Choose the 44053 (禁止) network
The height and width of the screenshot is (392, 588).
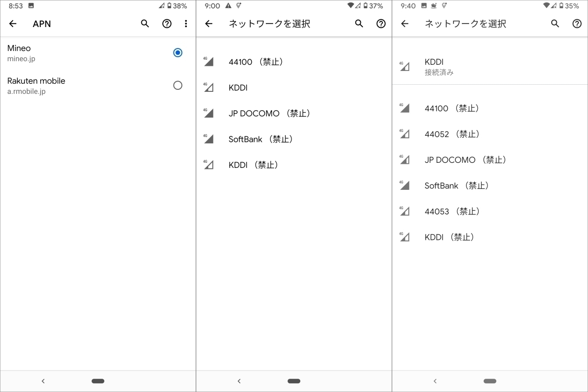[452, 211]
